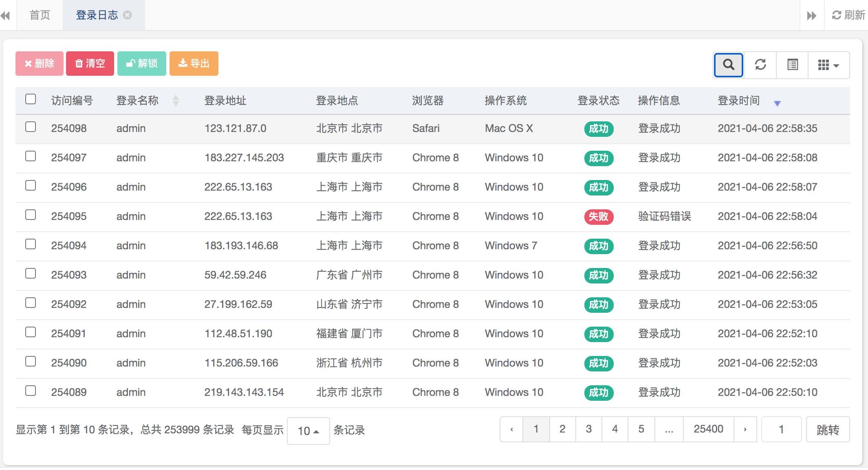Close the 登录日志 tab
The height and width of the screenshot is (470, 868).
[x=128, y=15]
